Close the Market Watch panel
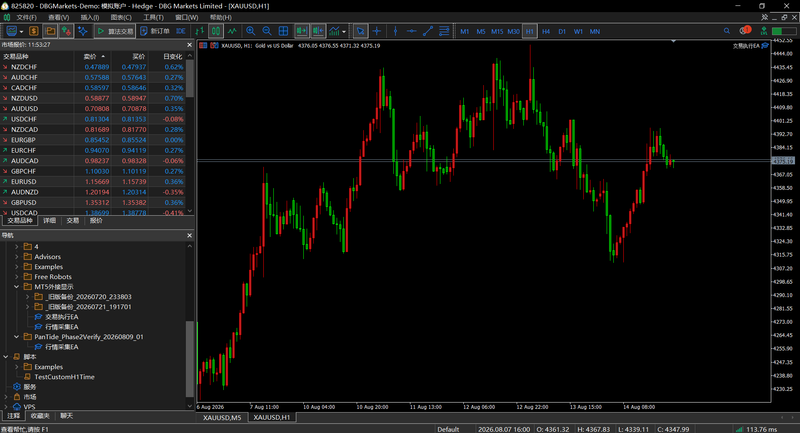Viewport: 800px width, 433px height. point(189,45)
